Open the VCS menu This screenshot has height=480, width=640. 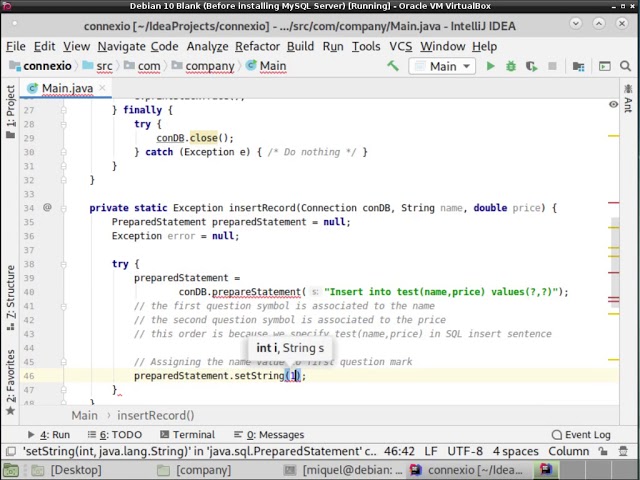[x=400, y=47]
